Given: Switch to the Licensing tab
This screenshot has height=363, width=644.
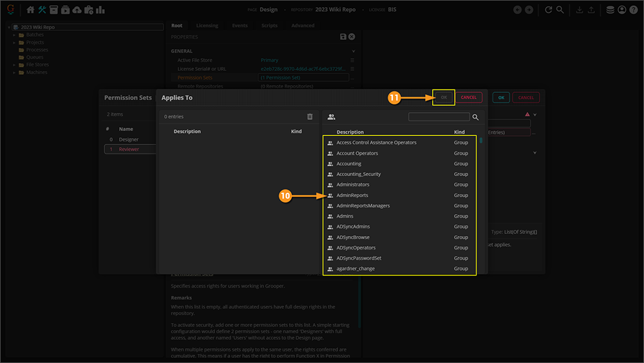Looking at the screenshot, I should [207, 26].
